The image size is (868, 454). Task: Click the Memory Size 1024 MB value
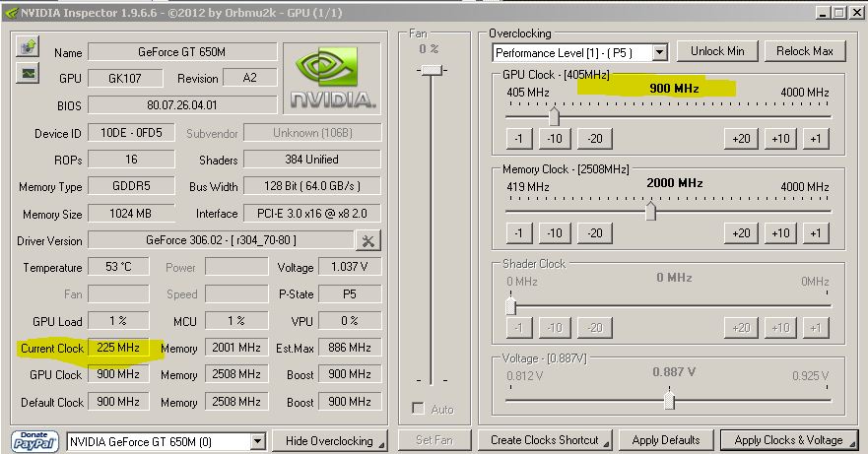click(x=131, y=213)
